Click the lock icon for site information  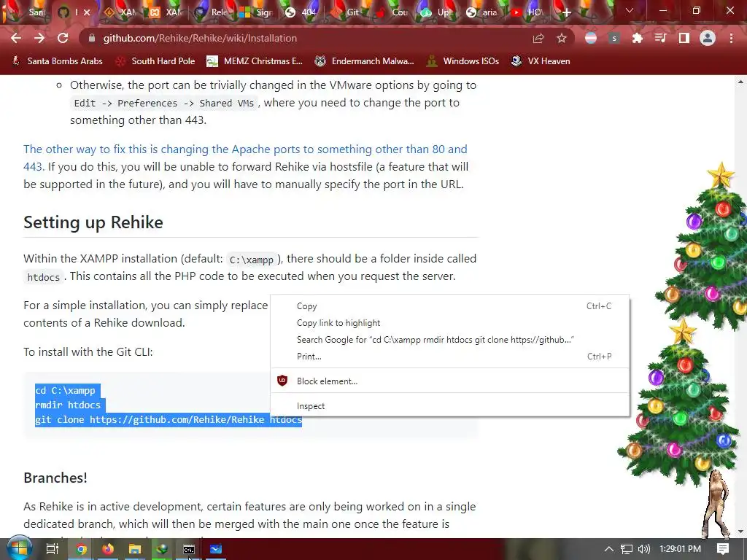(92, 38)
